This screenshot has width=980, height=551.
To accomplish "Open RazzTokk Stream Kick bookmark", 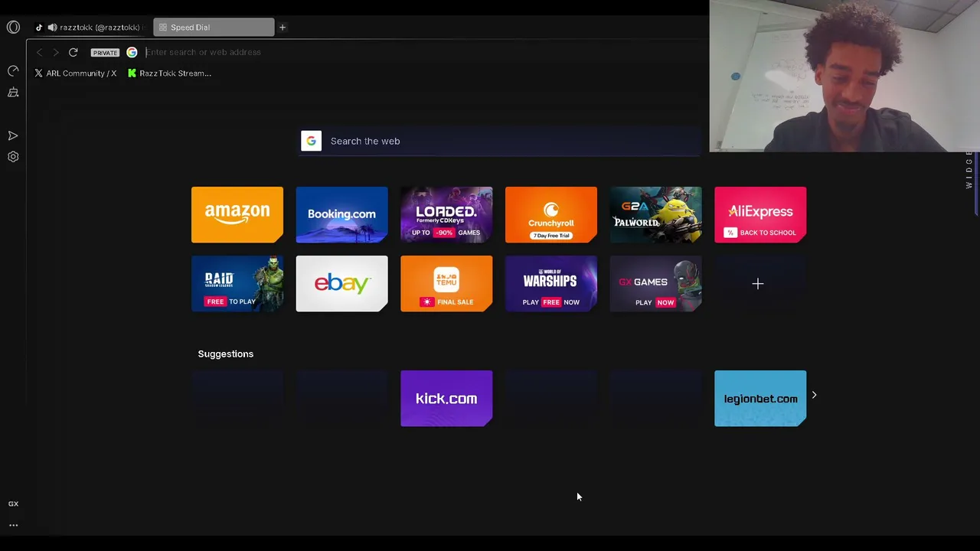I will click(169, 73).
